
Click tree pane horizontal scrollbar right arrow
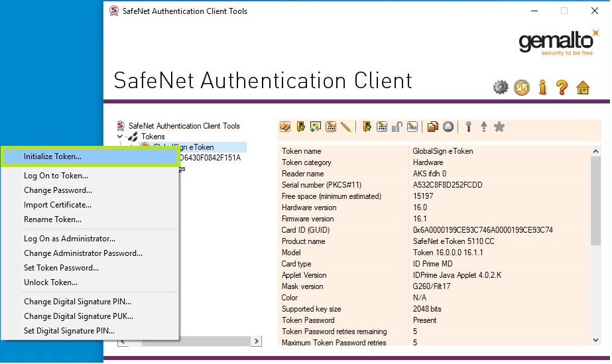(256, 341)
